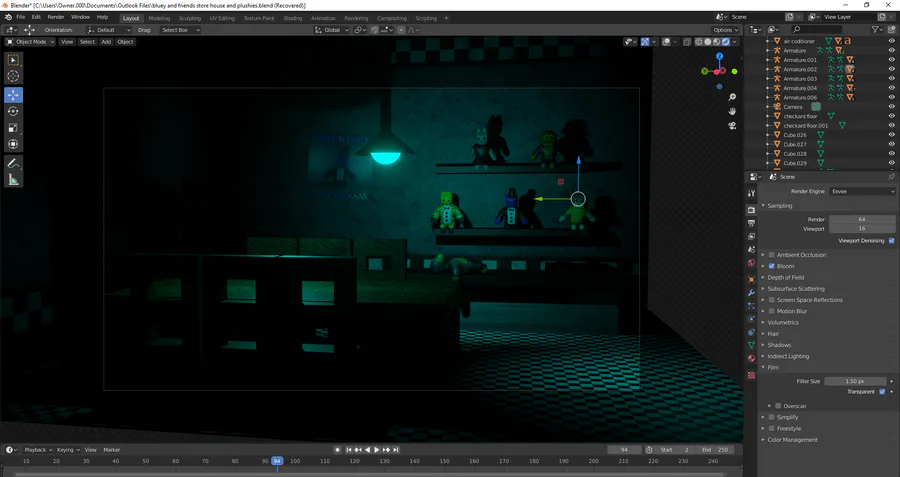
Task: Enable Screen Space Reflections checkbox
Action: tap(771, 300)
